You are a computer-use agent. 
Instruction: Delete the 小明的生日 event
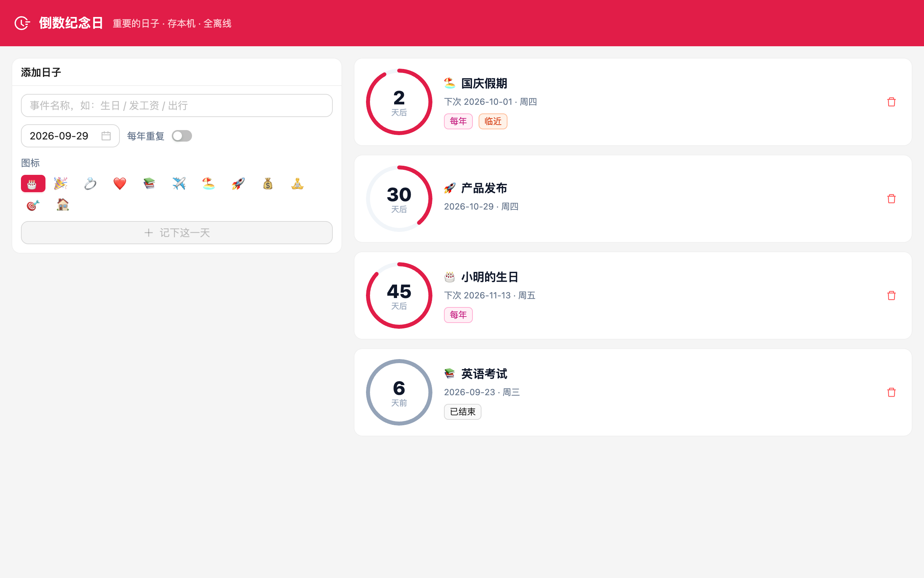pyautogui.click(x=891, y=296)
